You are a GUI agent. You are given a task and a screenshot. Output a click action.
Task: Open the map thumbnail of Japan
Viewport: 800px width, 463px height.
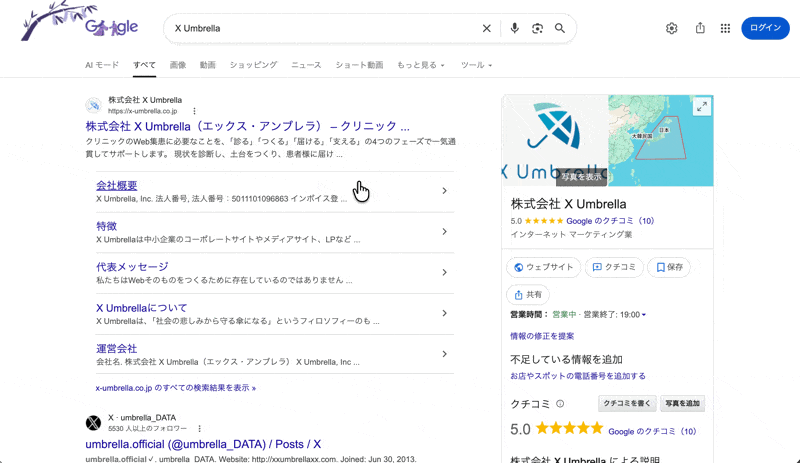pos(661,140)
